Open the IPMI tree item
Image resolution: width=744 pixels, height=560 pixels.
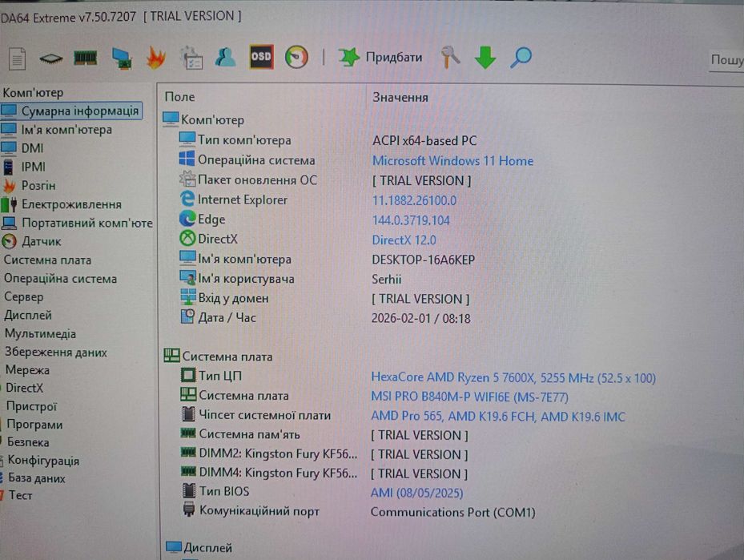[x=24, y=167]
